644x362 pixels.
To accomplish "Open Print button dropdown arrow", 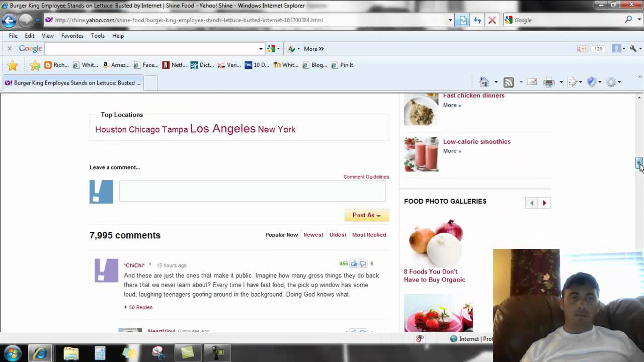I will (x=561, y=82).
